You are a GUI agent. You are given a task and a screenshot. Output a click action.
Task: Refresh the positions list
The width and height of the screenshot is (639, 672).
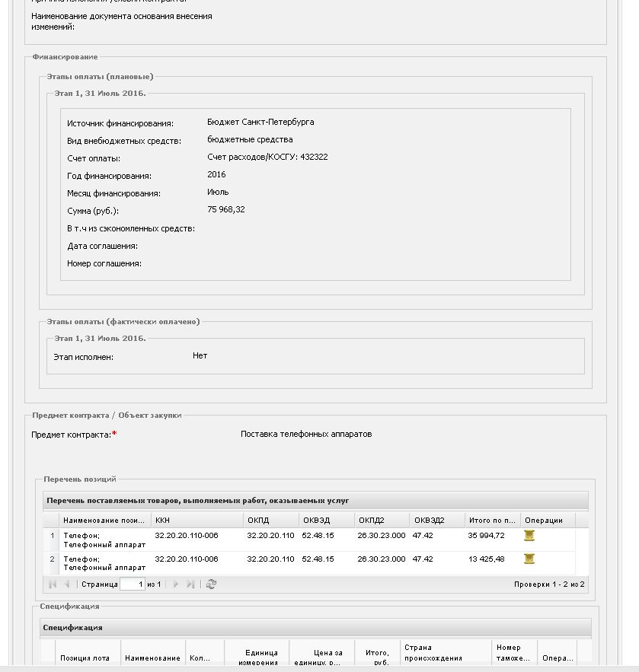[x=211, y=584]
